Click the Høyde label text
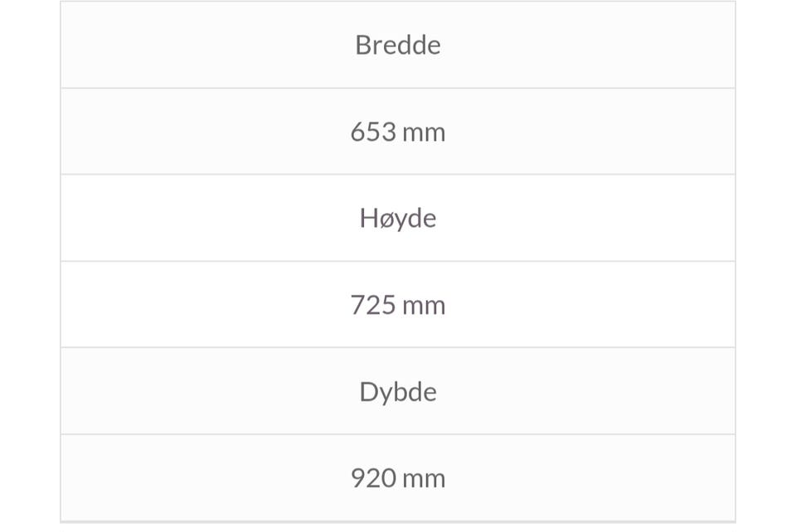Screen dimensions: 796x532 (397, 219)
